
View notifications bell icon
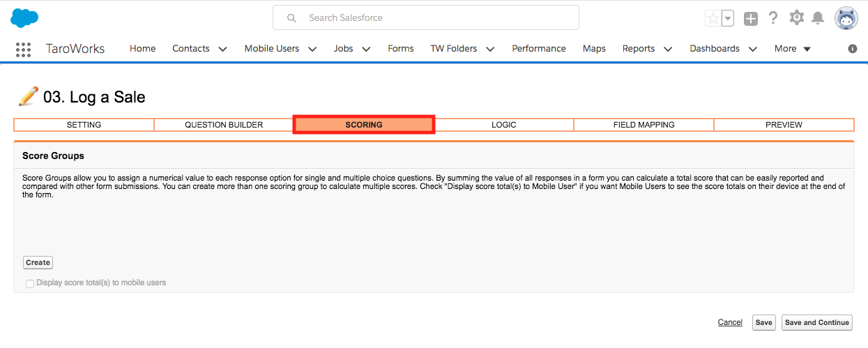click(818, 18)
